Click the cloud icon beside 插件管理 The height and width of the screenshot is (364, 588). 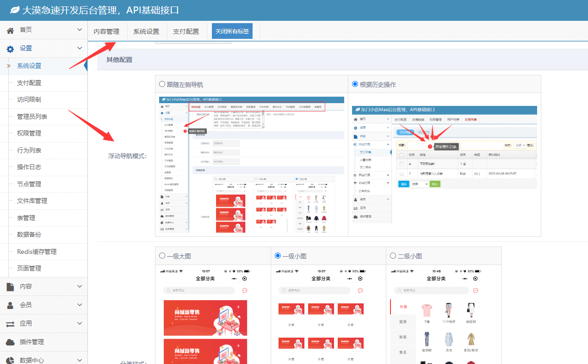[x=10, y=342]
